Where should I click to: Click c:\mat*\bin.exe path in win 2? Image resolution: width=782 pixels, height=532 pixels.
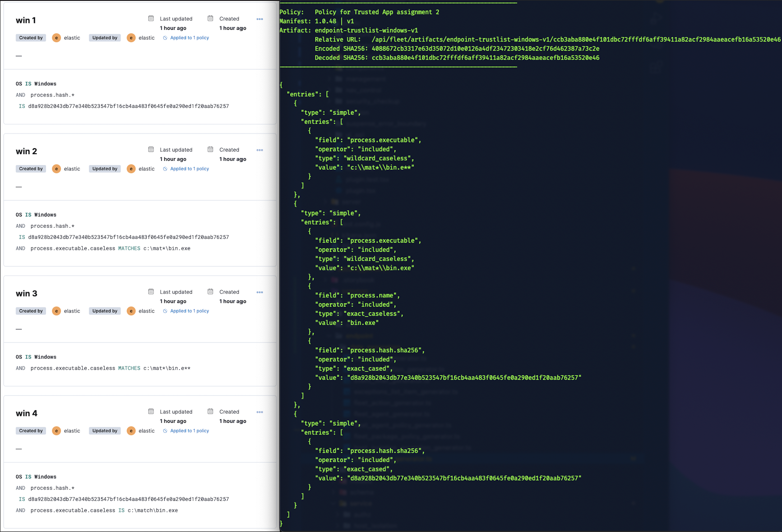167,248
